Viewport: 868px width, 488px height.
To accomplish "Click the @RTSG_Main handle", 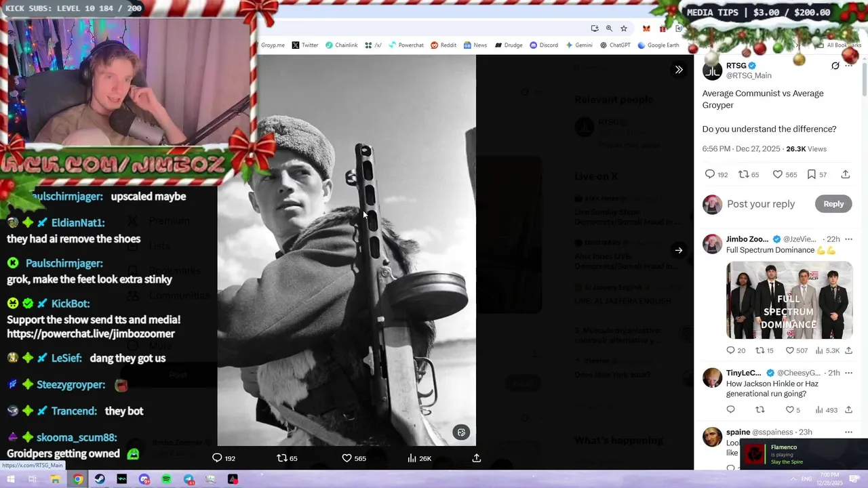I will click(749, 76).
